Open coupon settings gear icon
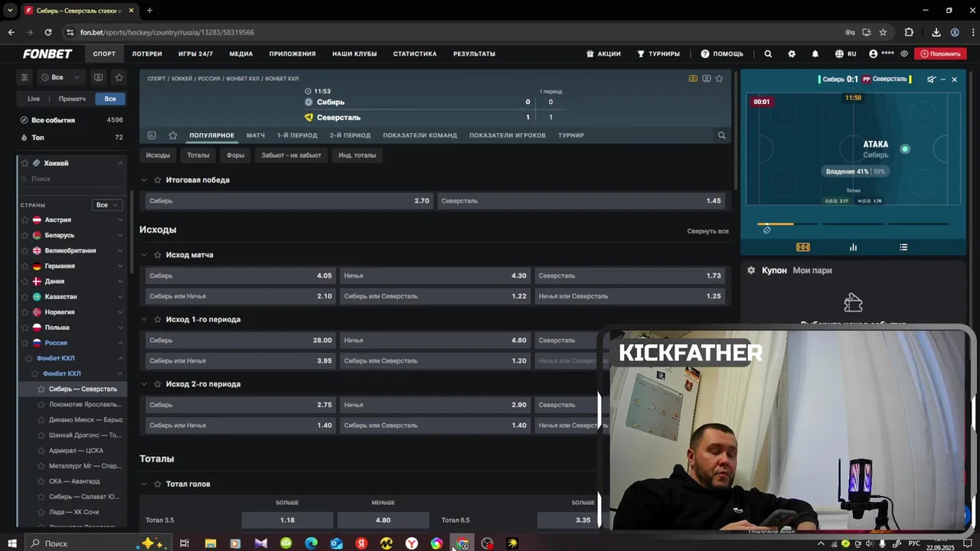This screenshot has width=980, height=551. click(751, 270)
